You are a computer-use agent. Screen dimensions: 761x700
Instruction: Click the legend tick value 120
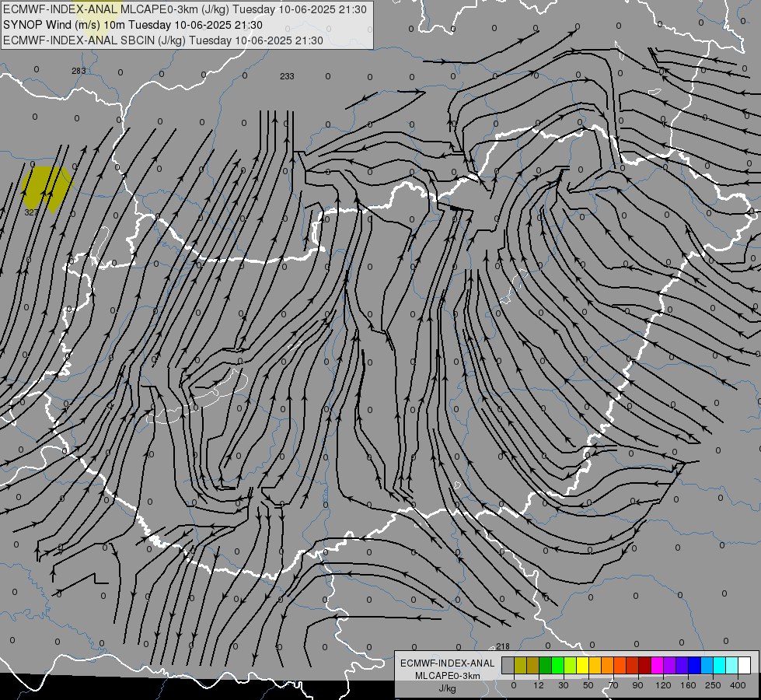coord(663,685)
